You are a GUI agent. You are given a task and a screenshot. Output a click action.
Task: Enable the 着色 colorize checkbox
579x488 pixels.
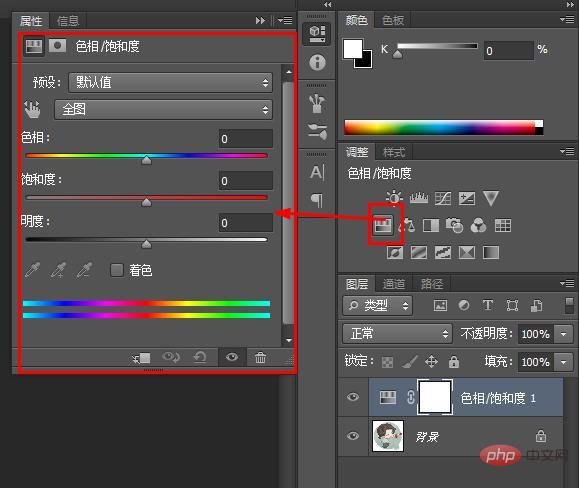pyautogui.click(x=117, y=270)
